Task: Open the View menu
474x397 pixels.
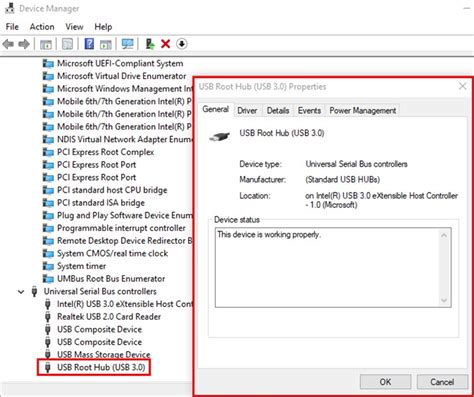Action: click(x=74, y=27)
